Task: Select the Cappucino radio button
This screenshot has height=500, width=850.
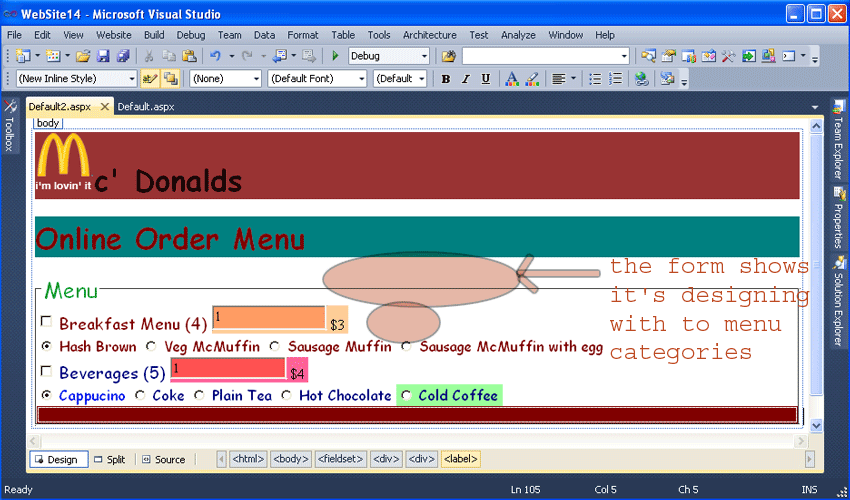Action: (47, 395)
